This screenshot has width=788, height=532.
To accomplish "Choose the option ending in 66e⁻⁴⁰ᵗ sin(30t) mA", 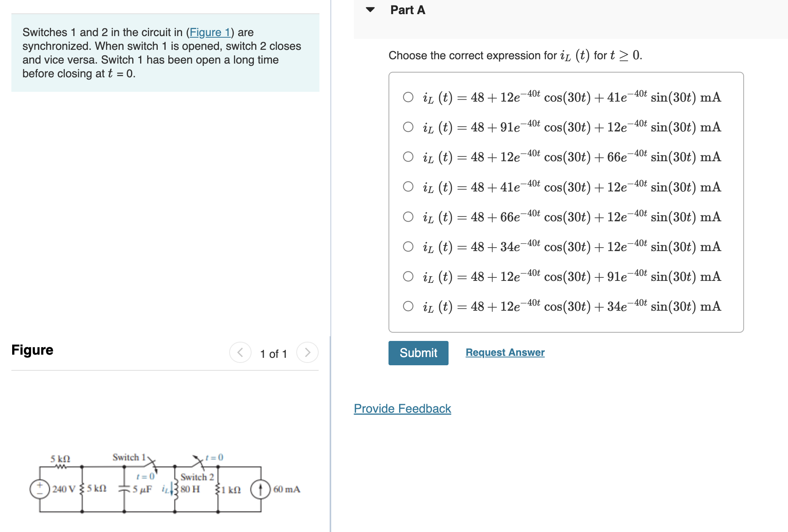I will pos(408,157).
